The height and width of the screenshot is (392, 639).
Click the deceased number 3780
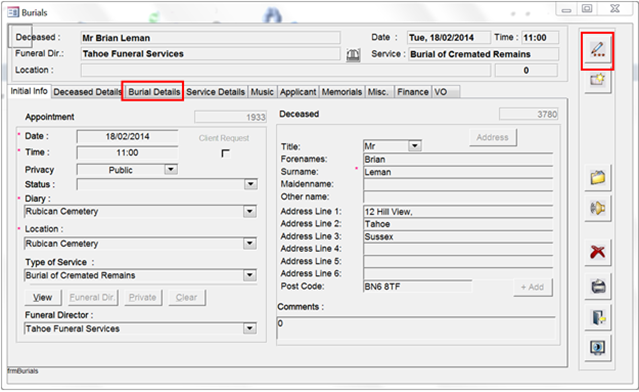pyautogui.click(x=529, y=114)
